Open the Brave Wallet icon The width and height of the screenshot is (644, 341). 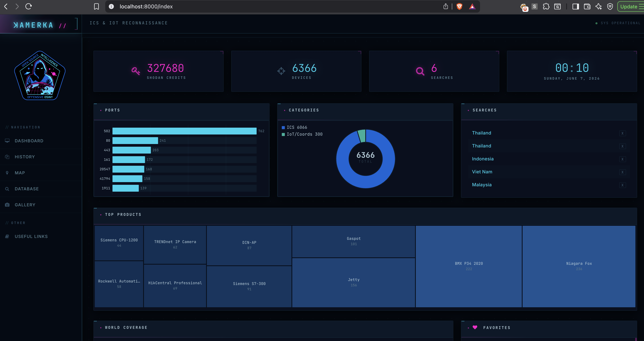point(587,6)
